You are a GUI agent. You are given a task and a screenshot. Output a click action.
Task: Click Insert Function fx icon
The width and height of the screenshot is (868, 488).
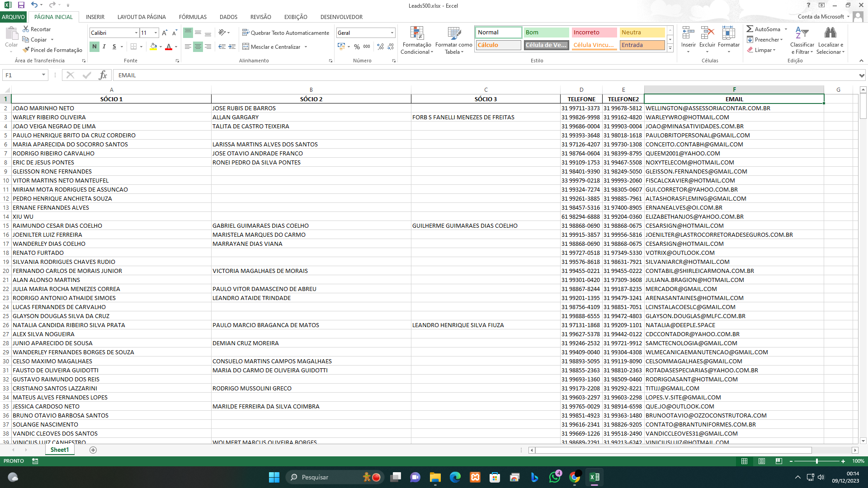click(x=103, y=75)
